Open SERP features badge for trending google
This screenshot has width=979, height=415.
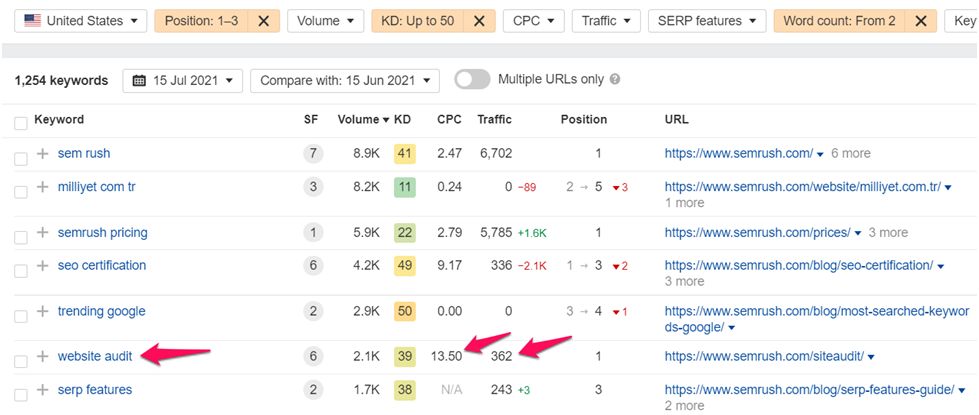[313, 311]
